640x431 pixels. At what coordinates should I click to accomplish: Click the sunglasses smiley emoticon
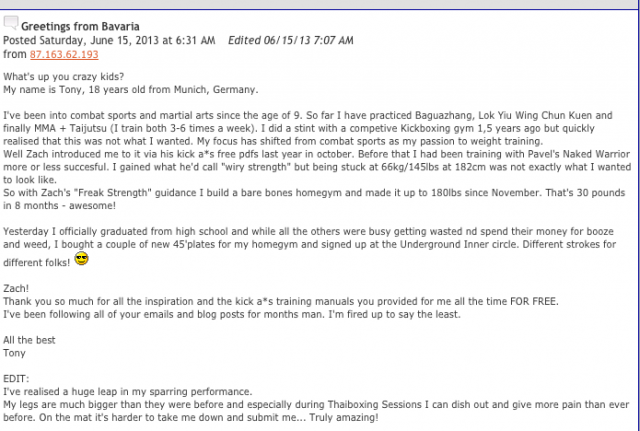pos(82,259)
